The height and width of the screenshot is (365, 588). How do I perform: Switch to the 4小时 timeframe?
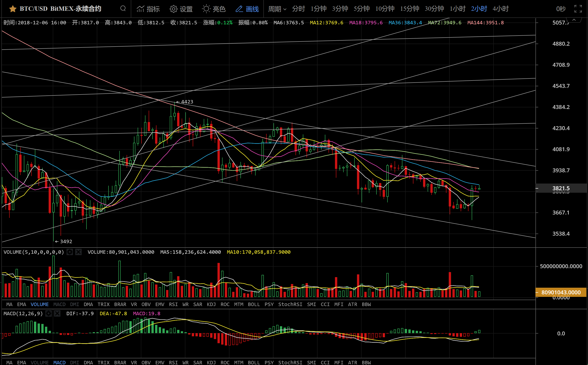[x=501, y=9]
